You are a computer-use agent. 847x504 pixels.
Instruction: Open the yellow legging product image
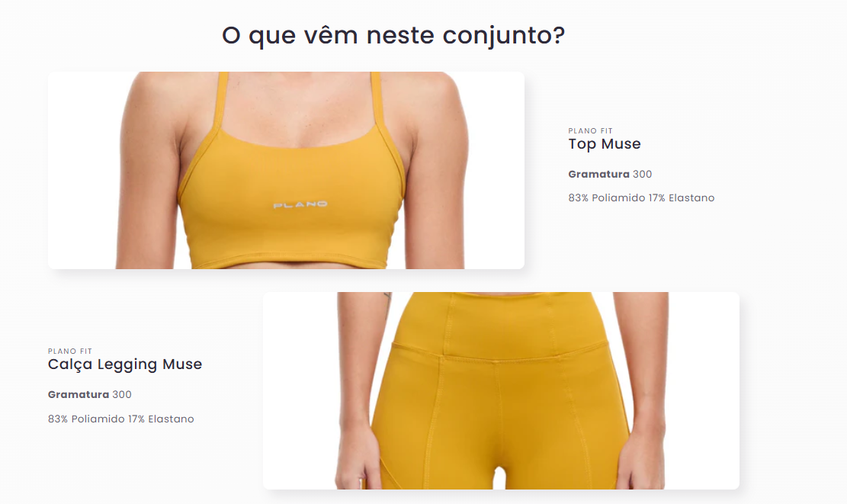click(x=502, y=390)
